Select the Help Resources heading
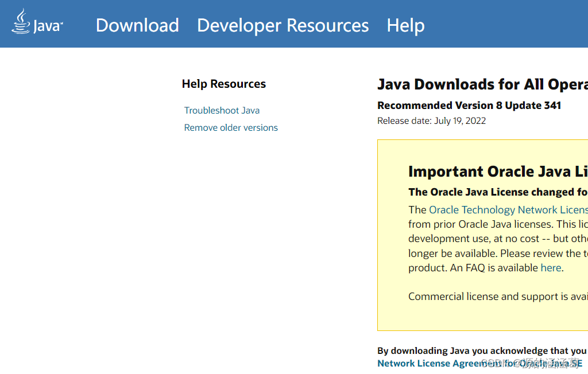588x374 pixels. point(224,84)
